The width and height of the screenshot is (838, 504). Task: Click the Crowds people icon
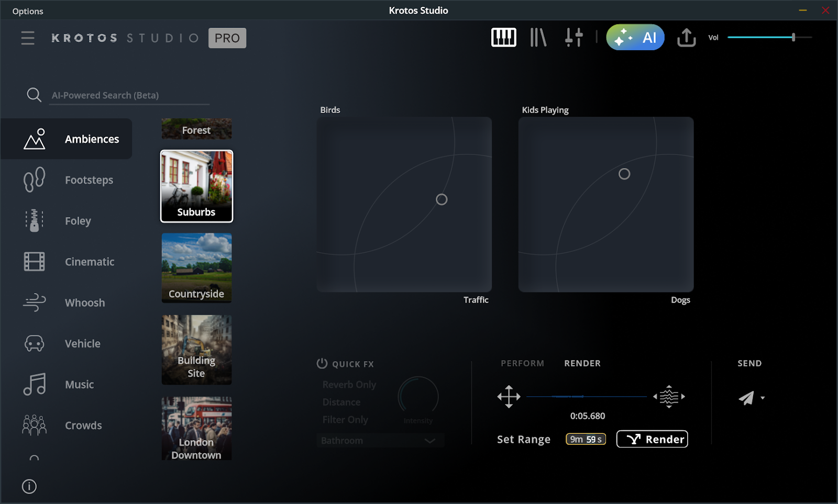(35, 425)
